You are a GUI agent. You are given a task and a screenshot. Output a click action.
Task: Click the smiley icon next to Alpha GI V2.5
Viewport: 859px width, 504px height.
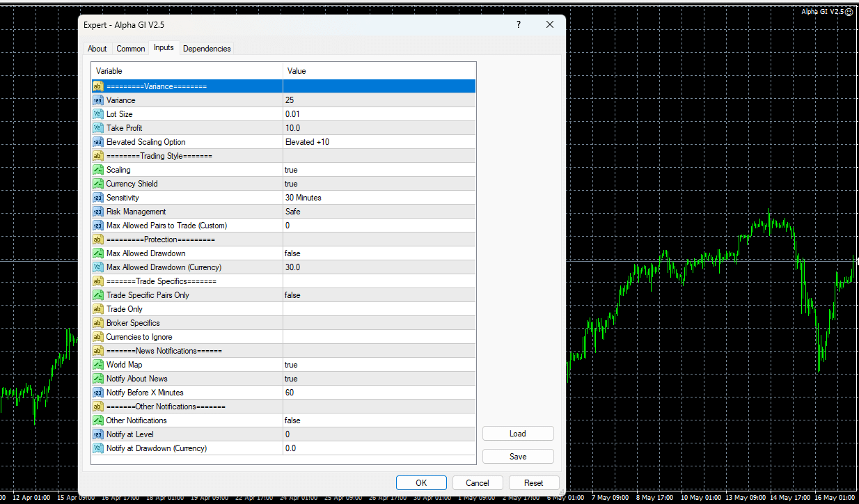tap(848, 12)
